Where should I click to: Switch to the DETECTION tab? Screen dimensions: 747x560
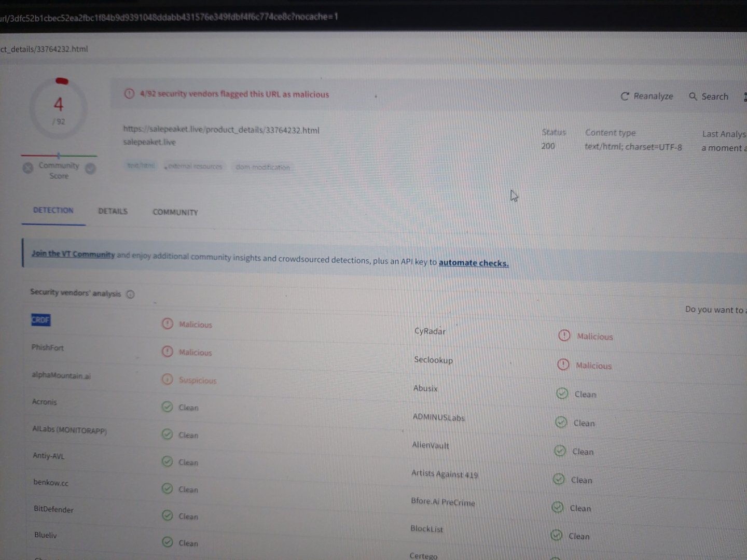53,210
